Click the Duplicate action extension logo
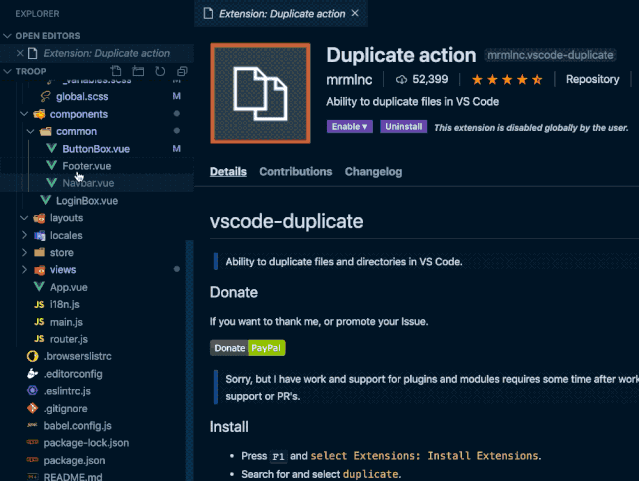 tap(260, 92)
